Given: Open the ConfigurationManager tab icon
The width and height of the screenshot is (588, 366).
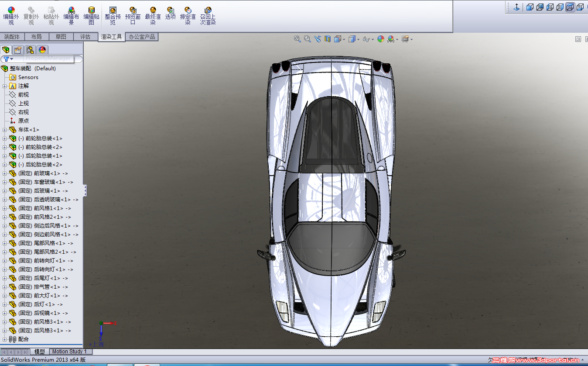Looking at the screenshot, I should click(x=30, y=50).
